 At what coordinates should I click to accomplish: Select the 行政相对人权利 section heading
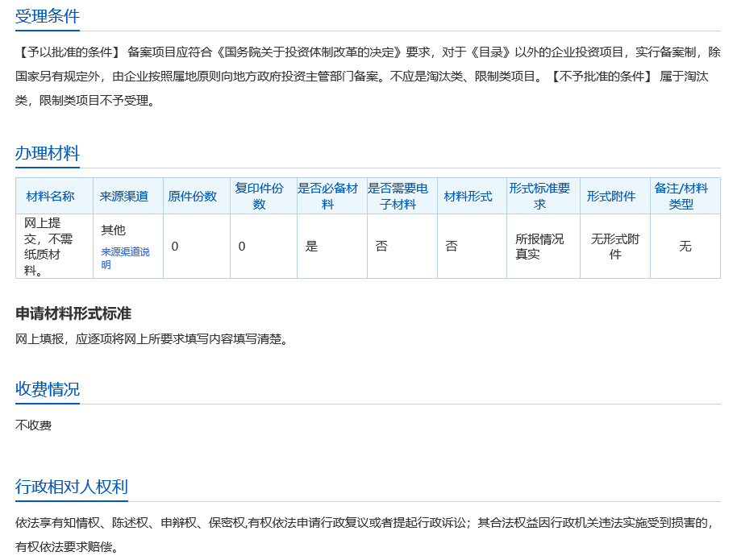72,487
